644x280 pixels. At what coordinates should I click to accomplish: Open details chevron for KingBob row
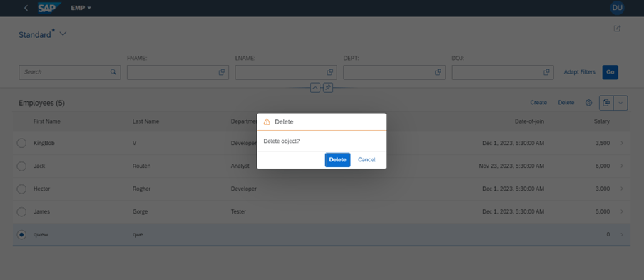tap(622, 143)
